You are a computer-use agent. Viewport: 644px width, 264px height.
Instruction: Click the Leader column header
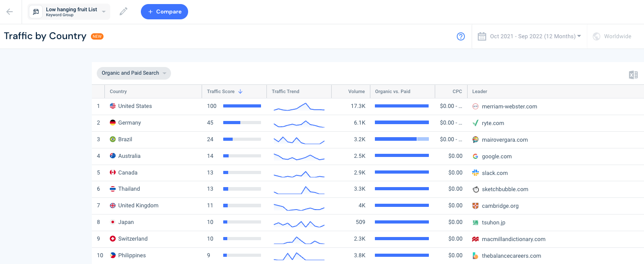[480, 92]
